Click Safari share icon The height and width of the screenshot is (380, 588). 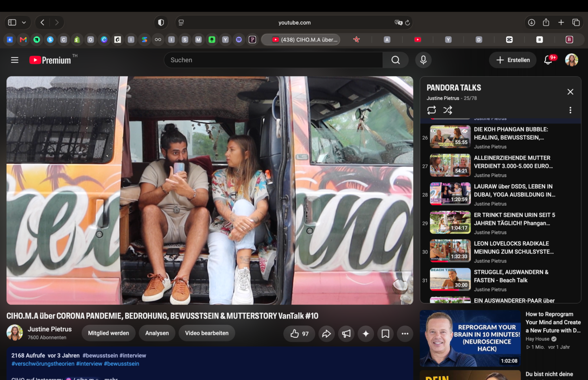click(x=546, y=22)
